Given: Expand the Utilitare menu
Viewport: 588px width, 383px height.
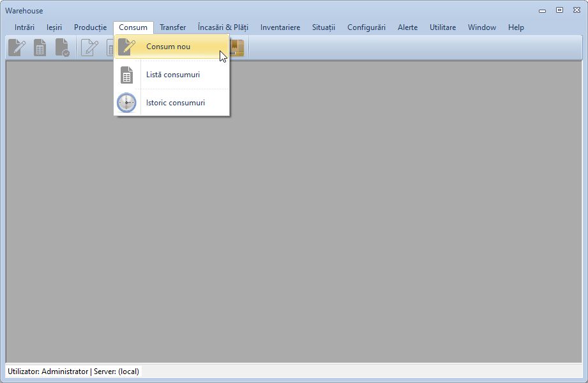Looking at the screenshot, I should [x=442, y=27].
